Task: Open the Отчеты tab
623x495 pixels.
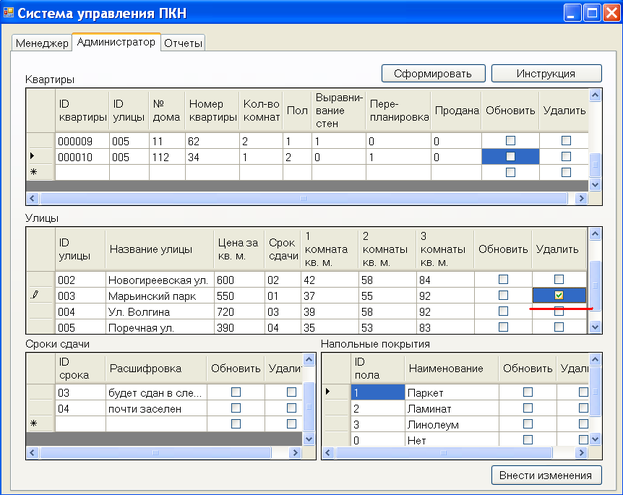Action: tap(183, 44)
